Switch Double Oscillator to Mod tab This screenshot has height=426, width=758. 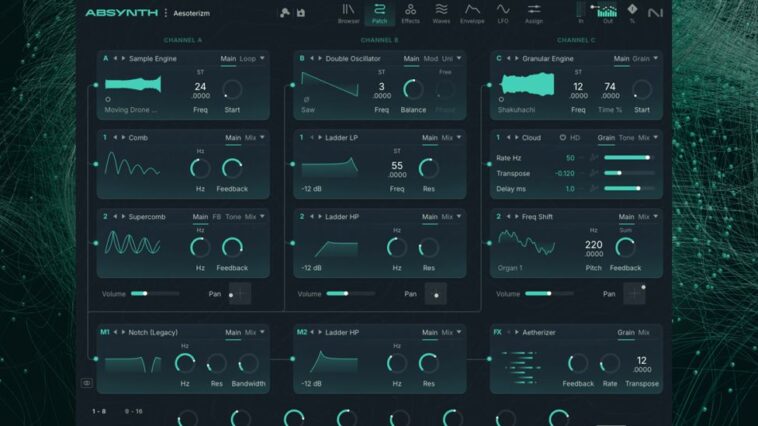430,59
